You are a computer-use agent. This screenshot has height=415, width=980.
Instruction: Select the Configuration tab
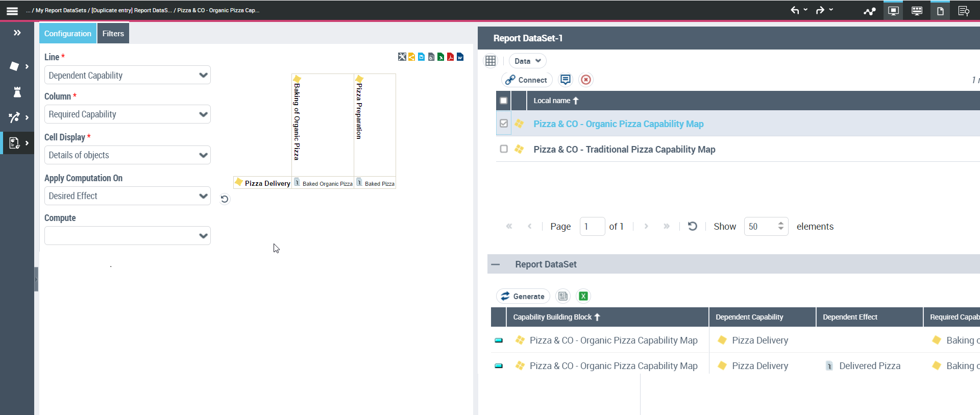point(68,34)
